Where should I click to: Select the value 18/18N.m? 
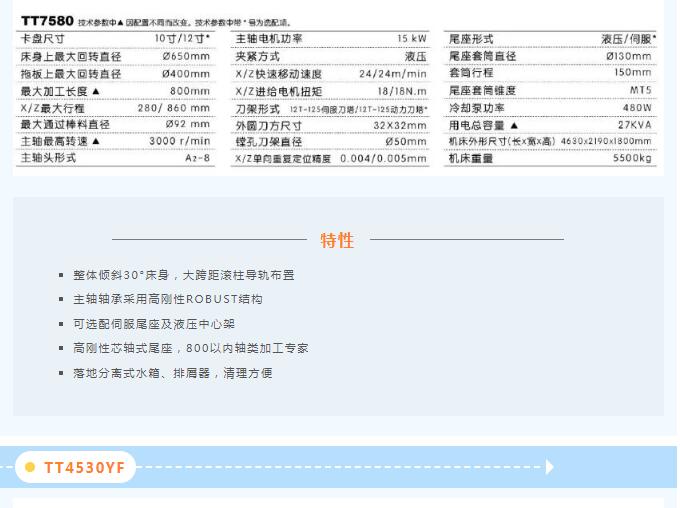pyautogui.click(x=402, y=92)
